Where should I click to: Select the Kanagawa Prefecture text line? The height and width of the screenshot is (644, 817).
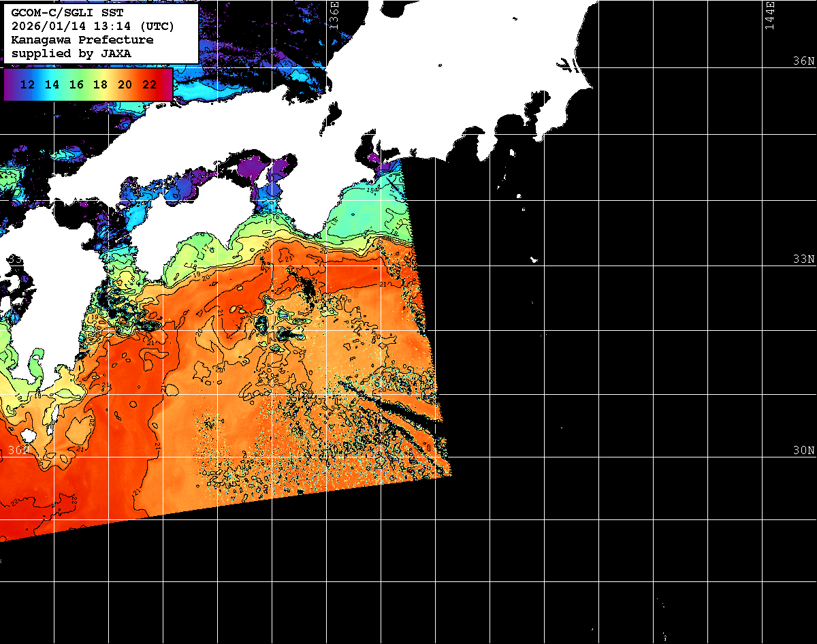pyautogui.click(x=82, y=39)
